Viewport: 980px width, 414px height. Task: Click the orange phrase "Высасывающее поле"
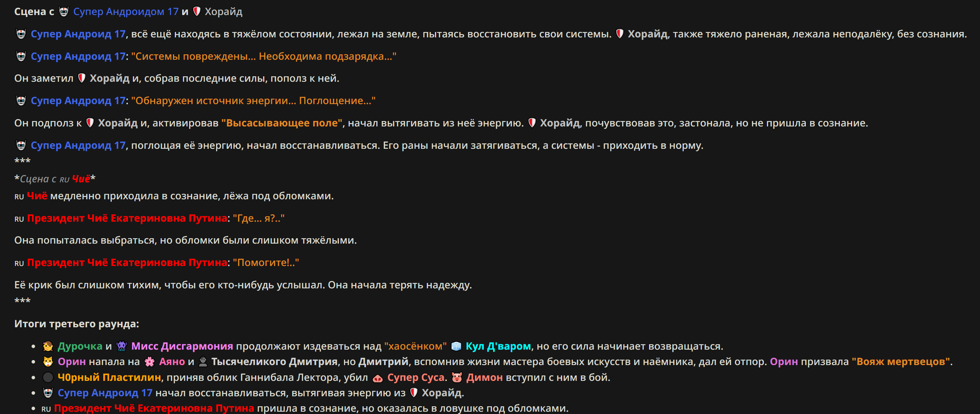pyautogui.click(x=282, y=123)
